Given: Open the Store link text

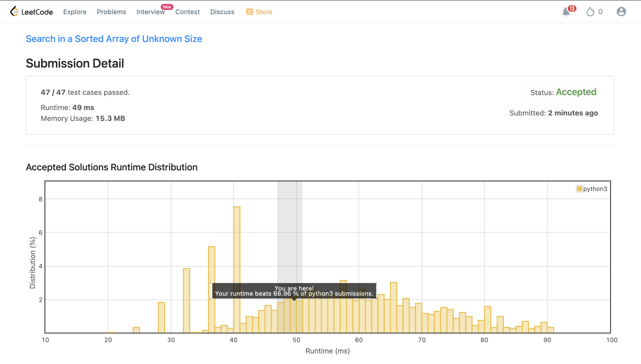Looking at the screenshot, I should (x=264, y=12).
